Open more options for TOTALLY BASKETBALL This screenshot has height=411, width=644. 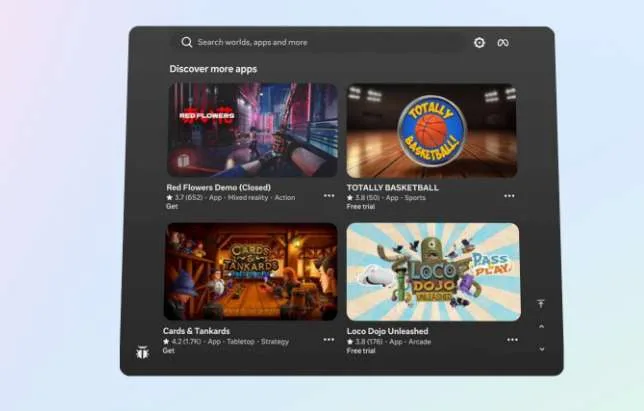coord(509,196)
